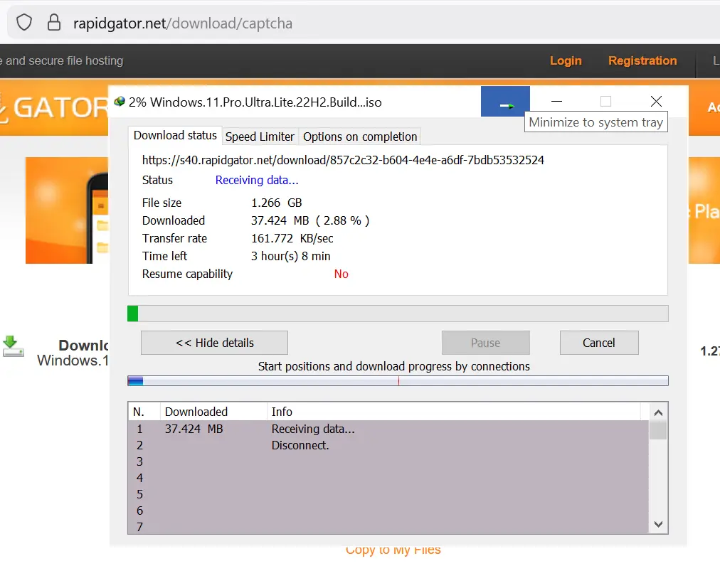Click the red No resume capability value
The image size is (720, 588).
coord(342,274)
